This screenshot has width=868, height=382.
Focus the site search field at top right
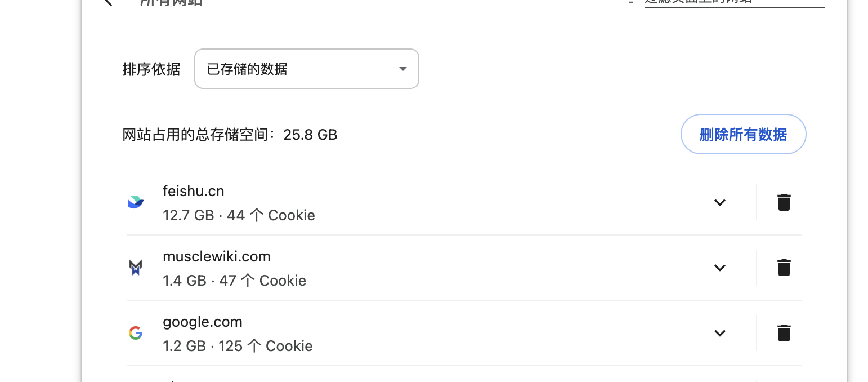tap(732, 2)
